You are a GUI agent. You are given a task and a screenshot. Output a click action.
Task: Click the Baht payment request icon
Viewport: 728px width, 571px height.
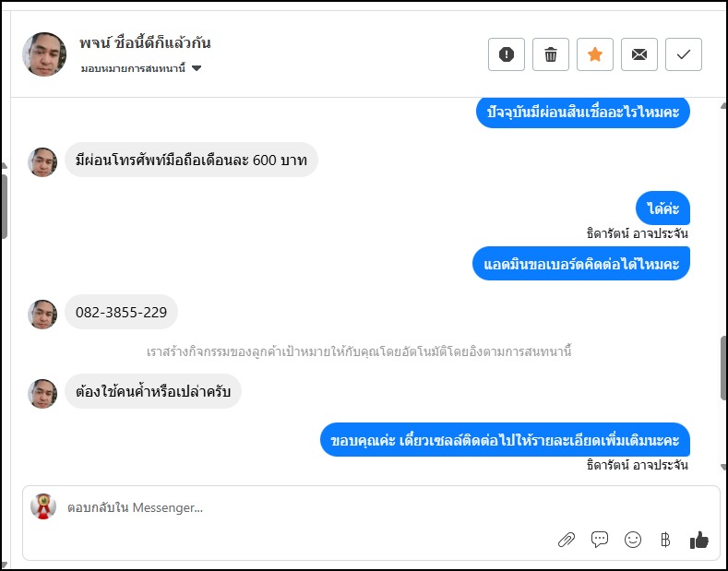(665, 540)
